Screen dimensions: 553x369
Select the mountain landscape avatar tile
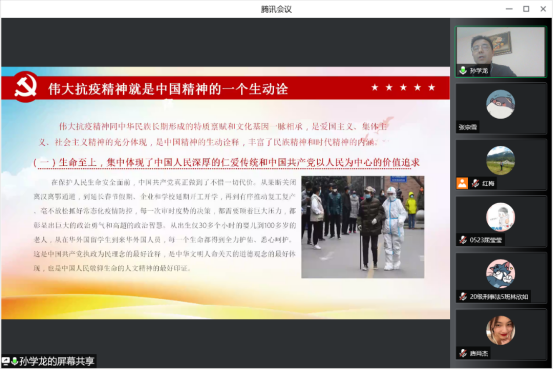coord(500,165)
